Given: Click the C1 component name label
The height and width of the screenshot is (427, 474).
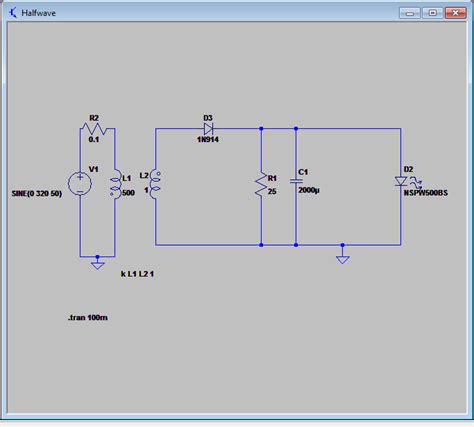Looking at the screenshot, I should coord(303,172).
